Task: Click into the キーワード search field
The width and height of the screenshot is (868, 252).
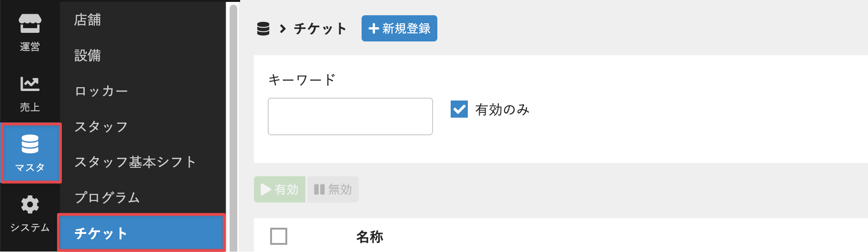Action: click(350, 117)
